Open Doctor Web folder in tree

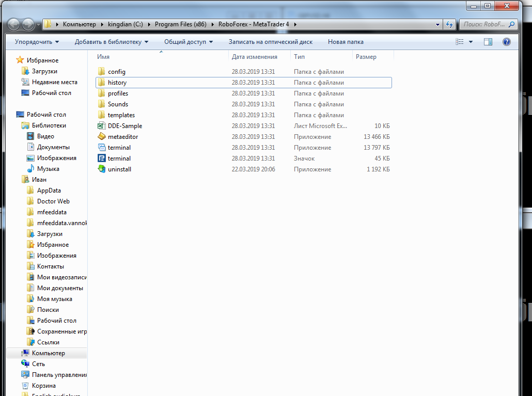pyautogui.click(x=53, y=201)
